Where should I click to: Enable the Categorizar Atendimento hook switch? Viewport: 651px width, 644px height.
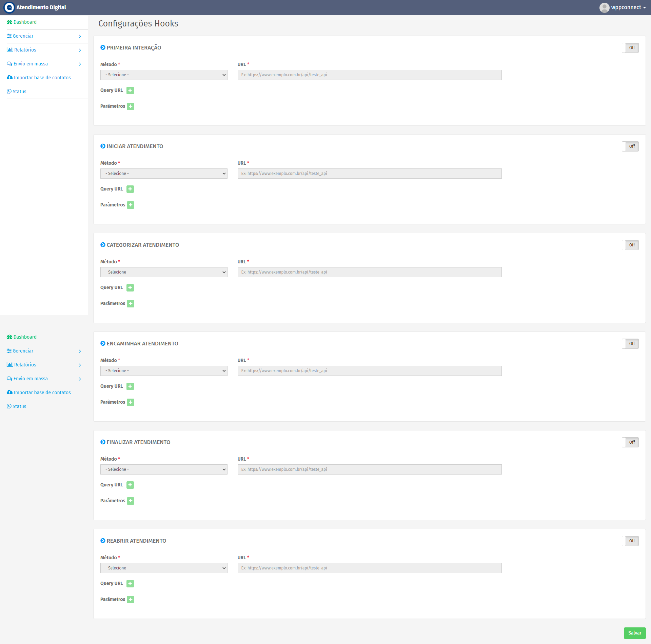point(630,245)
